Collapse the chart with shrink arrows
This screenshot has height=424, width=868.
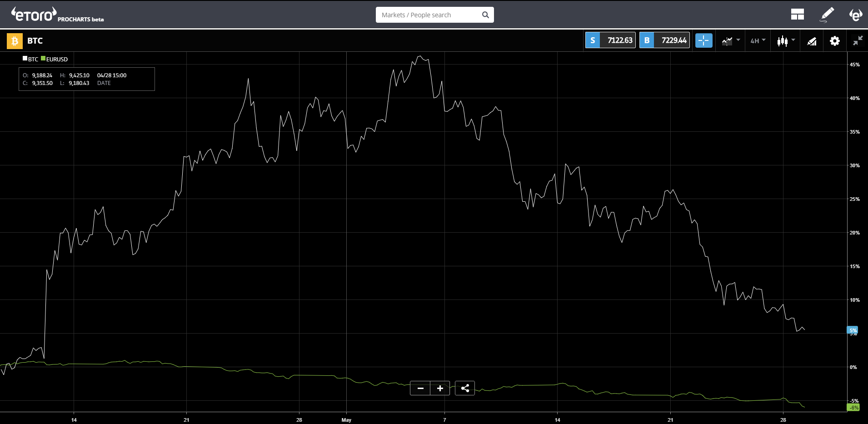coord(858,41)
